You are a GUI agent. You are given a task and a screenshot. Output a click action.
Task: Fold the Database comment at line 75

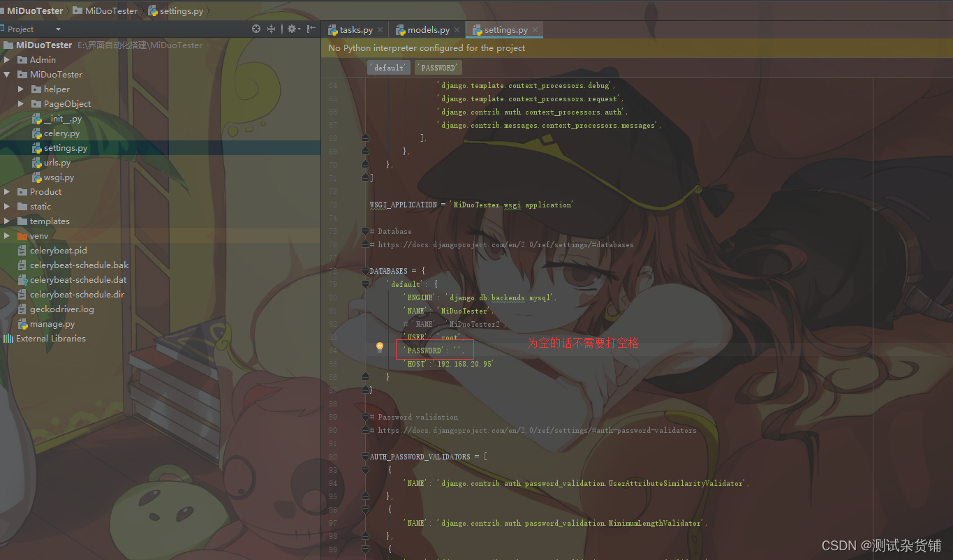(365, 231)
